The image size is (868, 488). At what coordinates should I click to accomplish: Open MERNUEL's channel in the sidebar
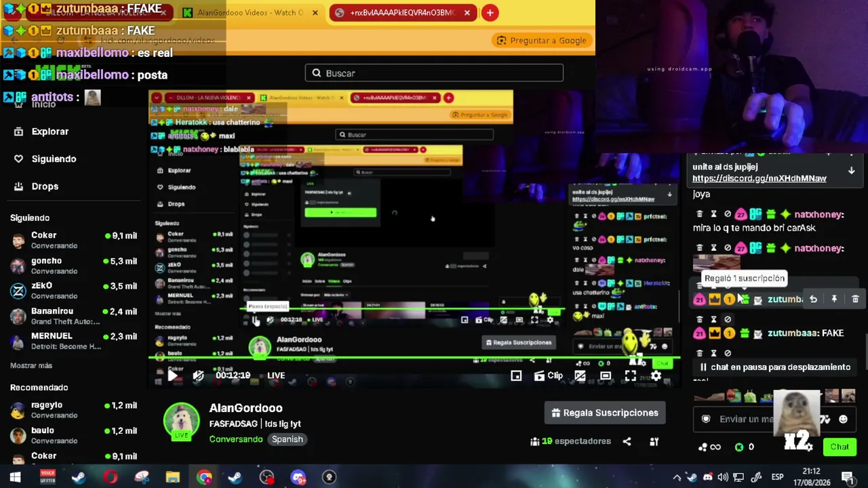73,341
